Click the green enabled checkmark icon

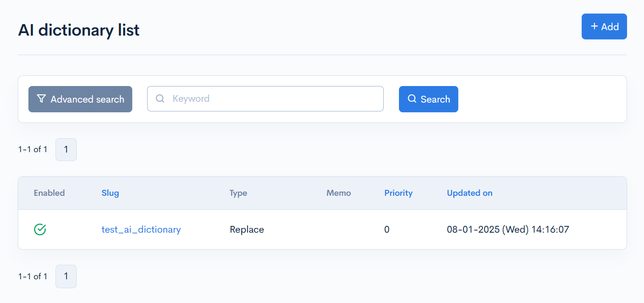[40, 229]
